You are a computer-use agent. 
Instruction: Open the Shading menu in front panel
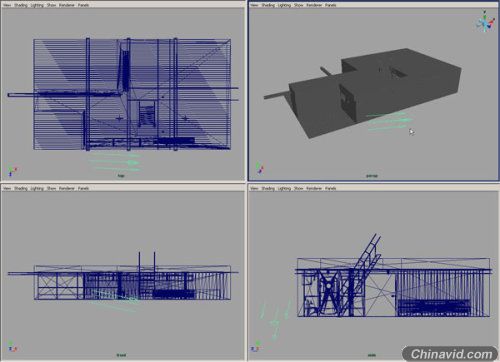21,188
